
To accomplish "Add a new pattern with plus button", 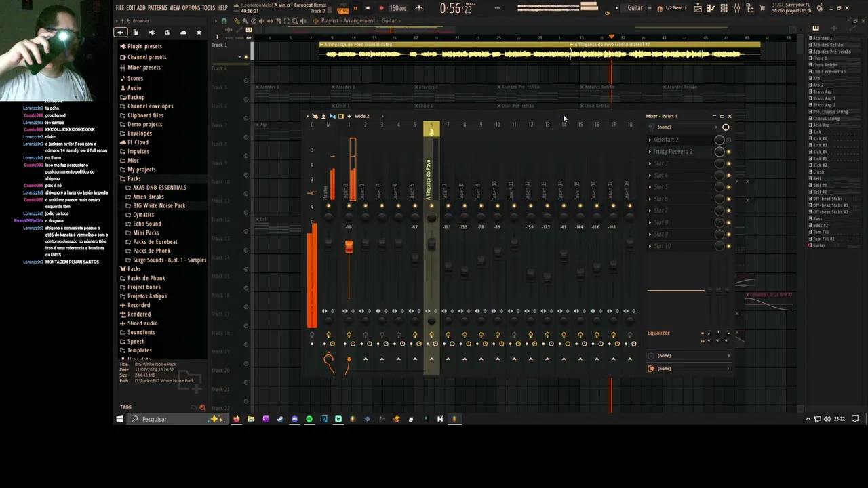I will 650,8.
